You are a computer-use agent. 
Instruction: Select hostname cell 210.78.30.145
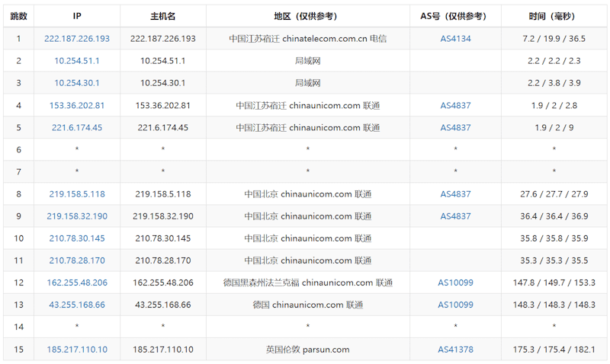pos(163,238)
